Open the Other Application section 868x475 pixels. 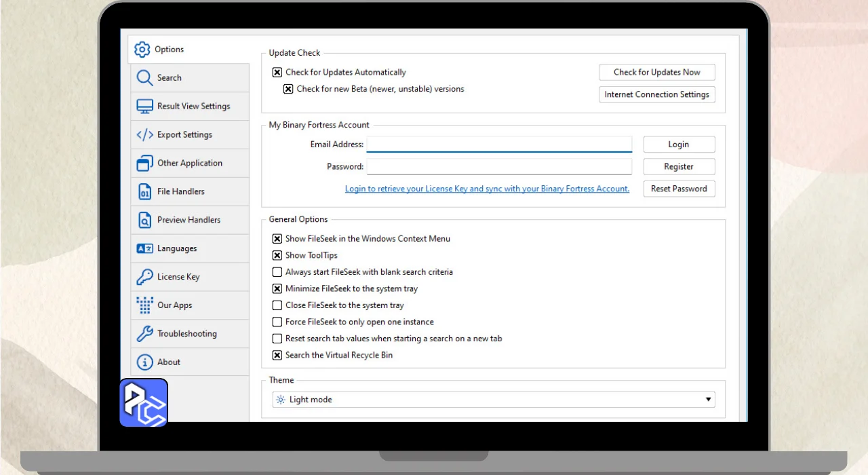tap(189, 164)
